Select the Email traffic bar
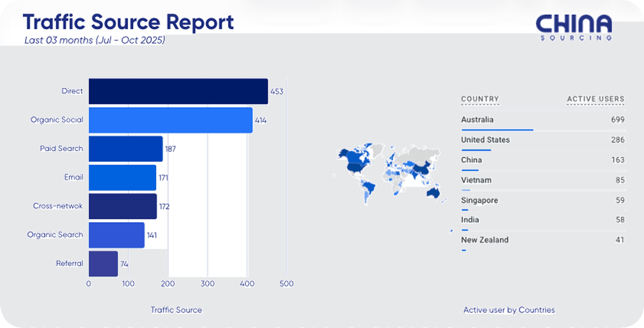 point(122,177)
